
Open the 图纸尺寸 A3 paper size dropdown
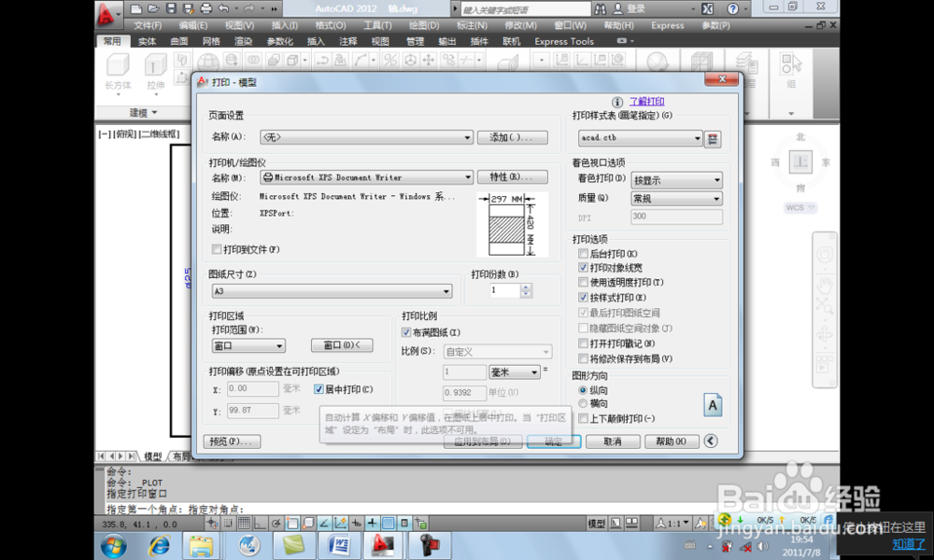[x=332, y=291]
